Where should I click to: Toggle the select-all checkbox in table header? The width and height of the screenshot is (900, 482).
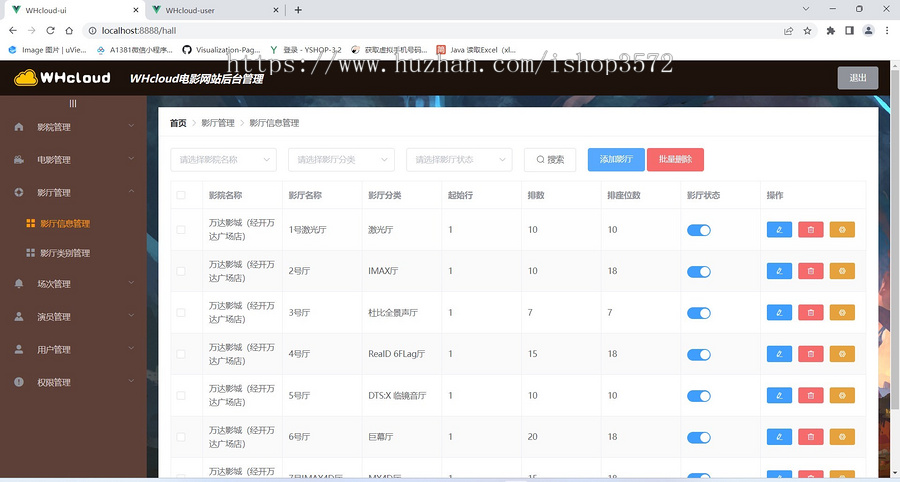[x=181, y=195]
